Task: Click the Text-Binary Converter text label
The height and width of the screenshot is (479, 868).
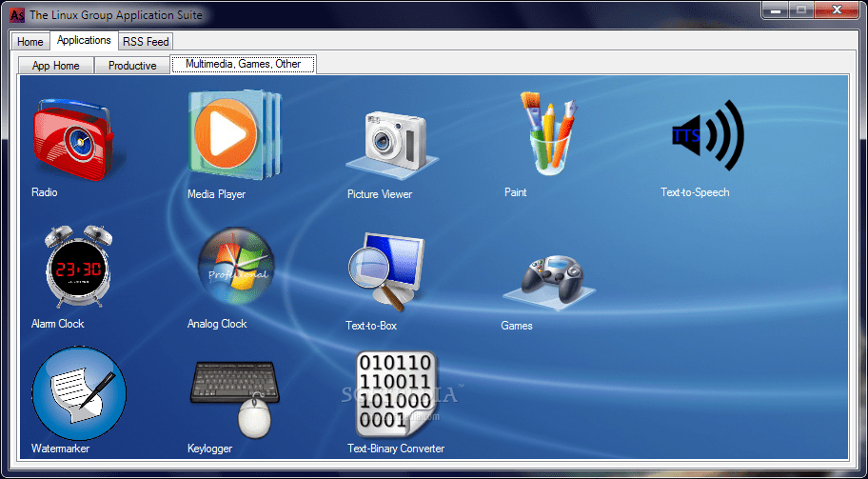Action: tap(396, 449)
